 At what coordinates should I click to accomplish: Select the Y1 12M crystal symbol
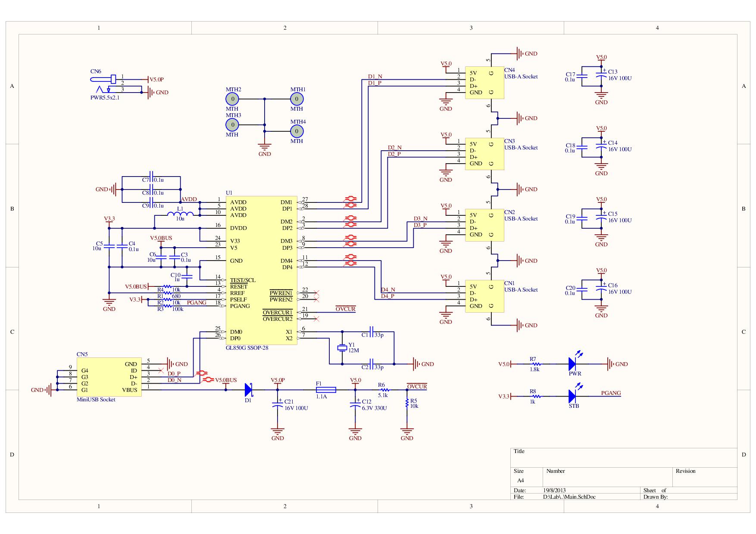342,348
